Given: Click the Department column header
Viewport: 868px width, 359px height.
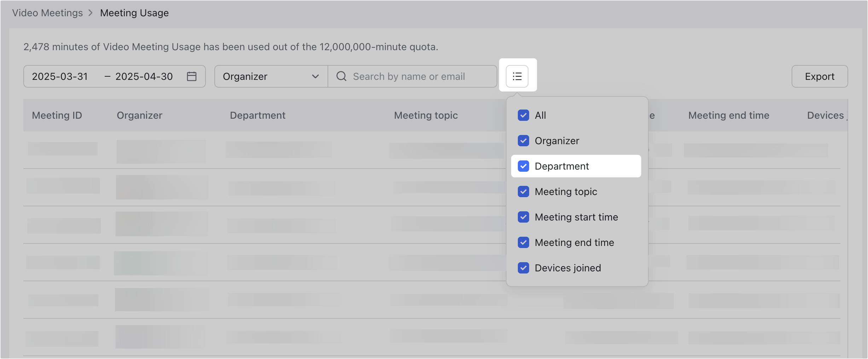Looking at the screenshot, I should (x=257, y=115).
